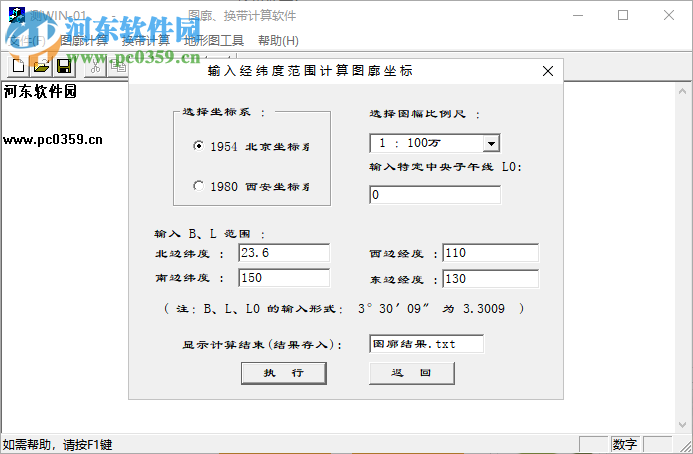Click the Cut scissors toolbar icon
693x454 pixels.
click(95, 66)
